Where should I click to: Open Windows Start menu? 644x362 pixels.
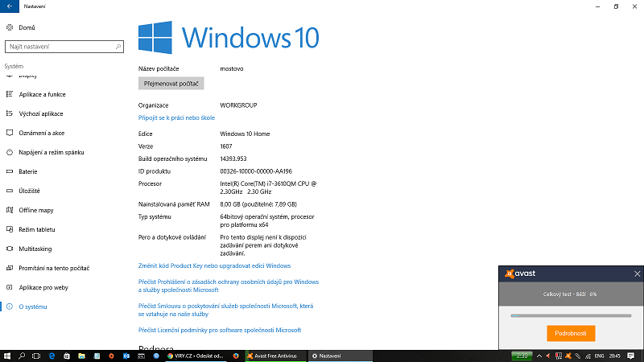coord(7,356)
